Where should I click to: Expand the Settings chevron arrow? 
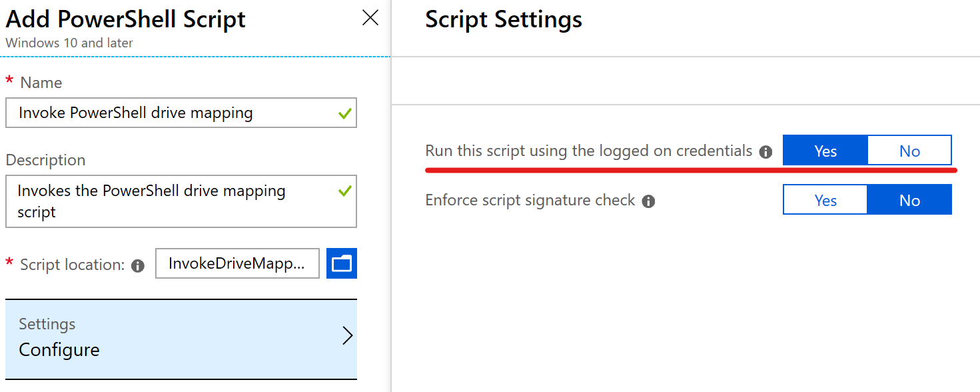(x=347, y=336)
